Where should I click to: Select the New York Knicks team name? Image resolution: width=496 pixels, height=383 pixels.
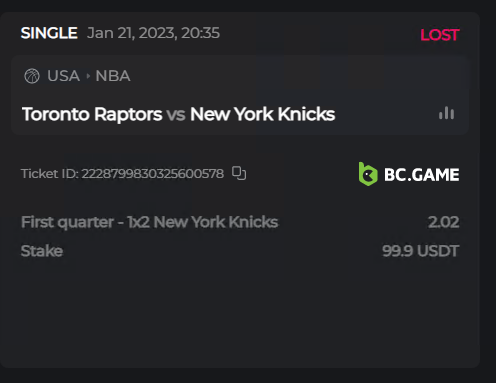[262, 114]
